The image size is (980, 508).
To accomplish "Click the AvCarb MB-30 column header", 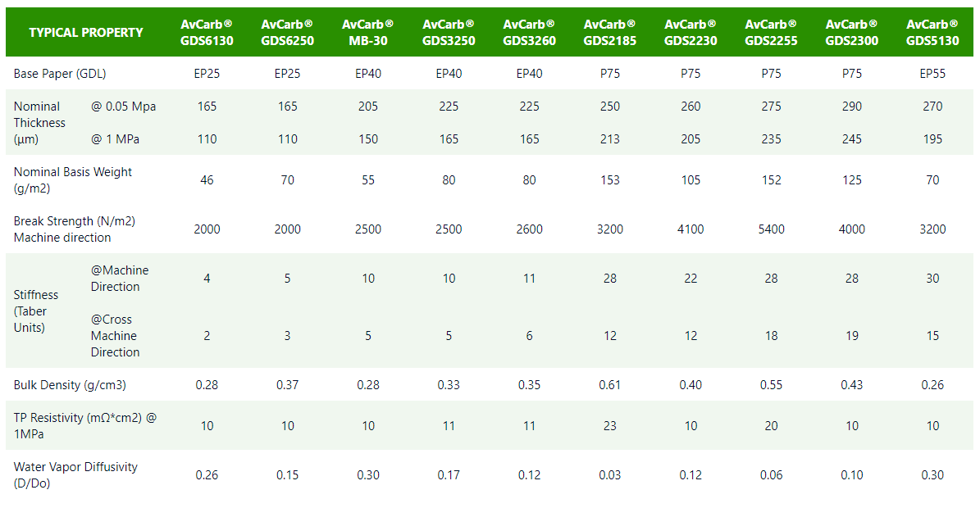I will click(x=367, y=33).
